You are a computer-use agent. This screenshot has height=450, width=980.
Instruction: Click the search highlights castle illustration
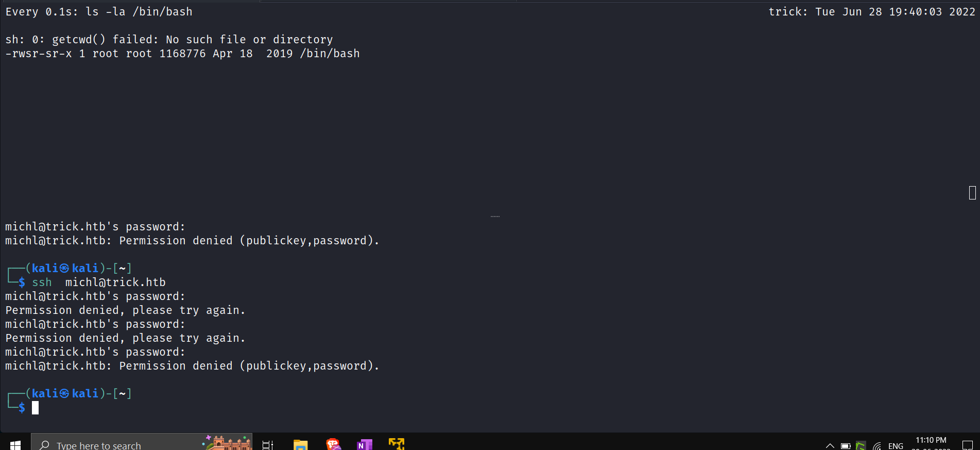coord(227,442)
